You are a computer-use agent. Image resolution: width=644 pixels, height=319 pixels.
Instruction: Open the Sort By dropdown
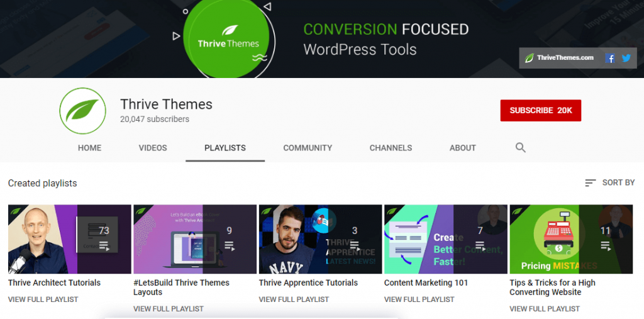pyautogui.click(x=610, y=182)
